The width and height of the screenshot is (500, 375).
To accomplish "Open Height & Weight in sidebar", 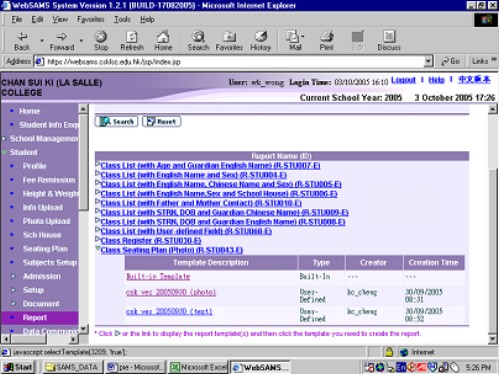I will (51, 194).
